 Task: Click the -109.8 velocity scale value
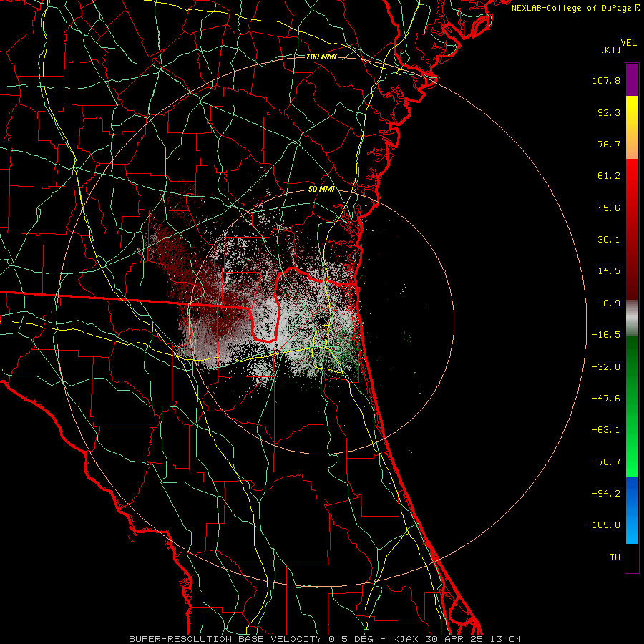click(603, 525)
